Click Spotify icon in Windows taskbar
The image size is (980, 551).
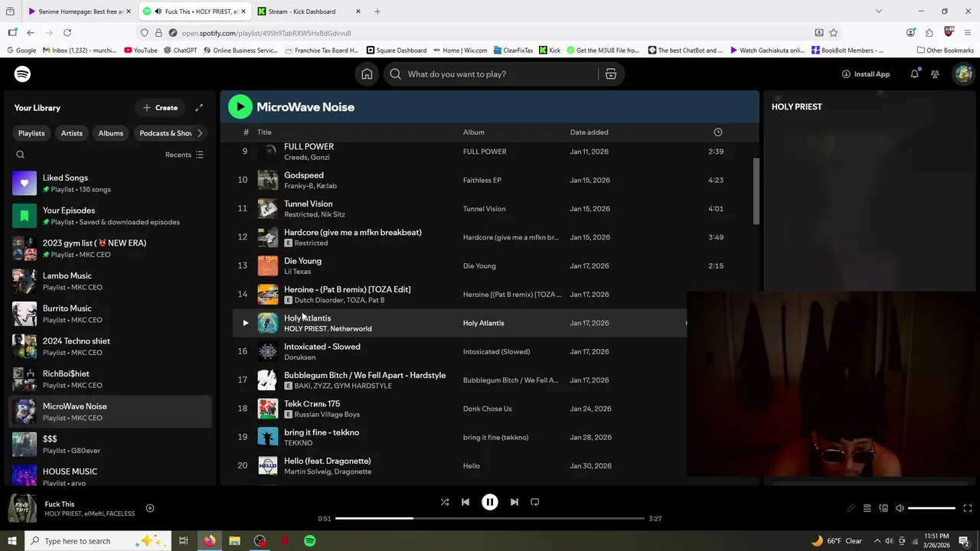pyautogui.click(x=309, y=541)
